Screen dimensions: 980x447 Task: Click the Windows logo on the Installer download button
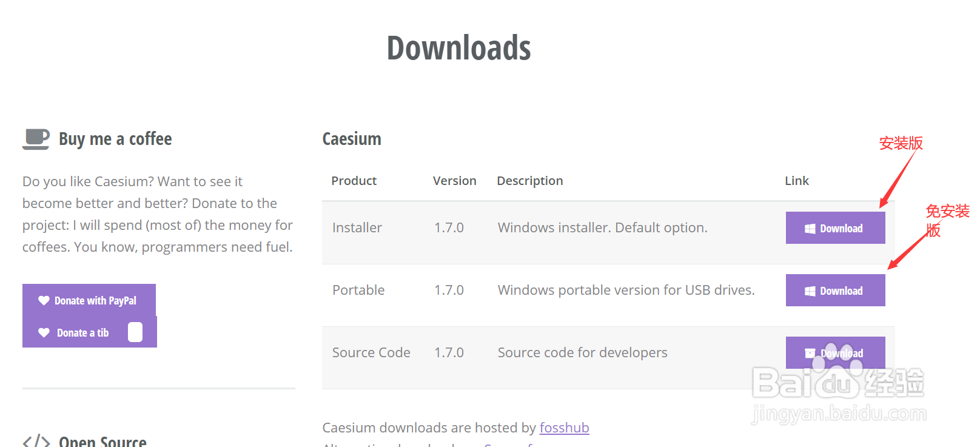point(810,229)
